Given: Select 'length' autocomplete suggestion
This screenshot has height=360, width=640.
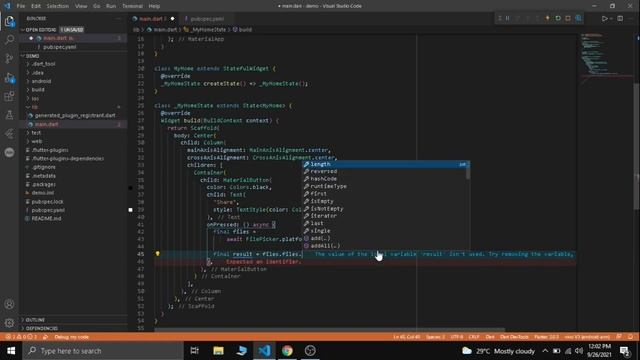Looking at the screenshot, I should point(385,164).
